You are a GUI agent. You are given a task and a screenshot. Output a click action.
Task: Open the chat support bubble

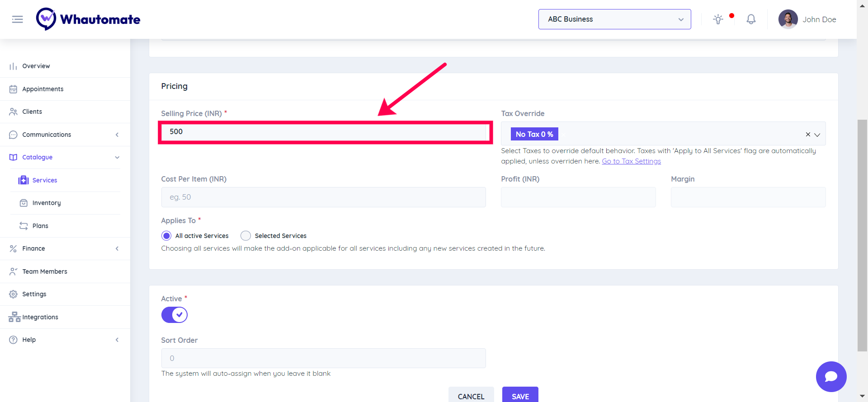coord(831,377)
